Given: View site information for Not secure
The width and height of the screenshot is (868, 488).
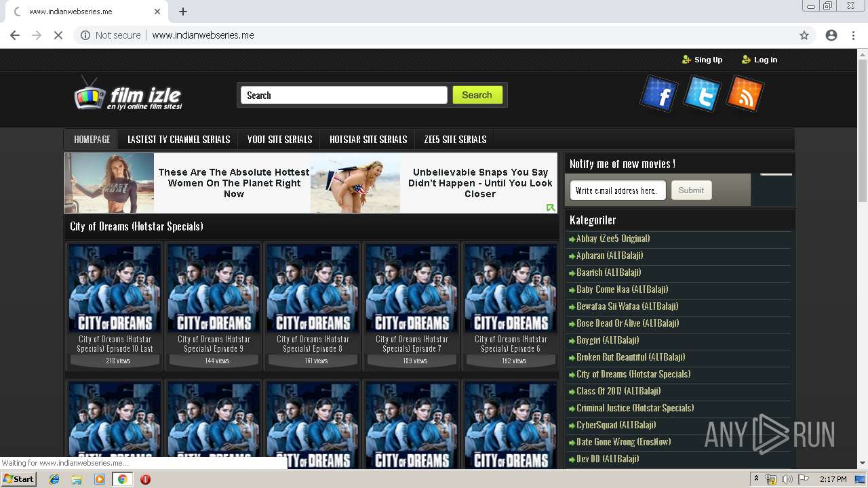Looking at the screenshot, I should point(111,35).
